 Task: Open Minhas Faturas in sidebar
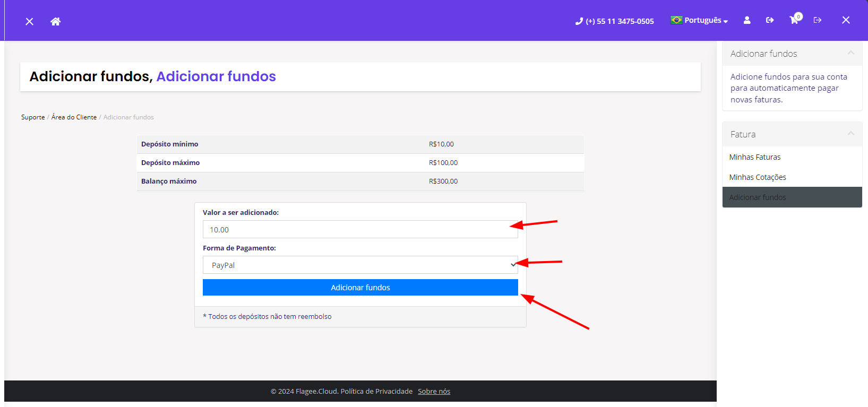754,157
